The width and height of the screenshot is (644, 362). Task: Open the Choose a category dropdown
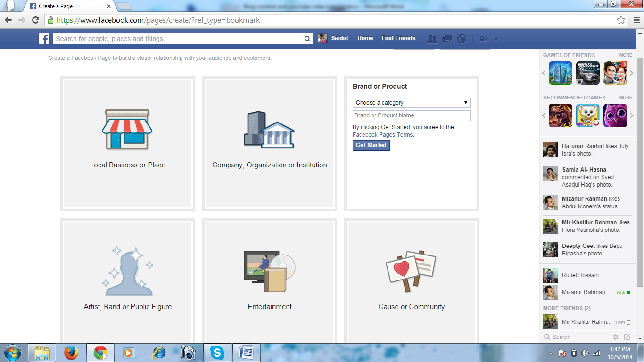[x=411, y=102]
